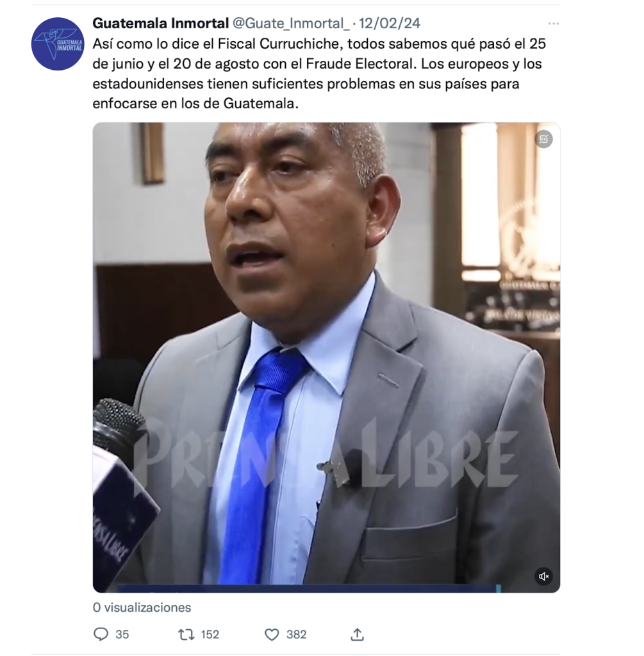
Task: Open the @Guate_Inmortal_ handle link
Action: [x=291, y=24]
